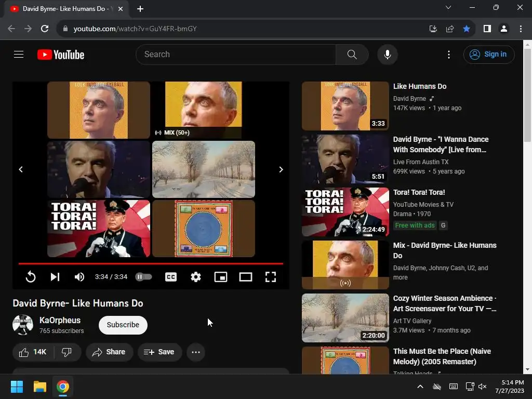Go to YouTube home via logo
This screenshot has height=399, width=532.
pyautogui.click(x=61, y=55)
